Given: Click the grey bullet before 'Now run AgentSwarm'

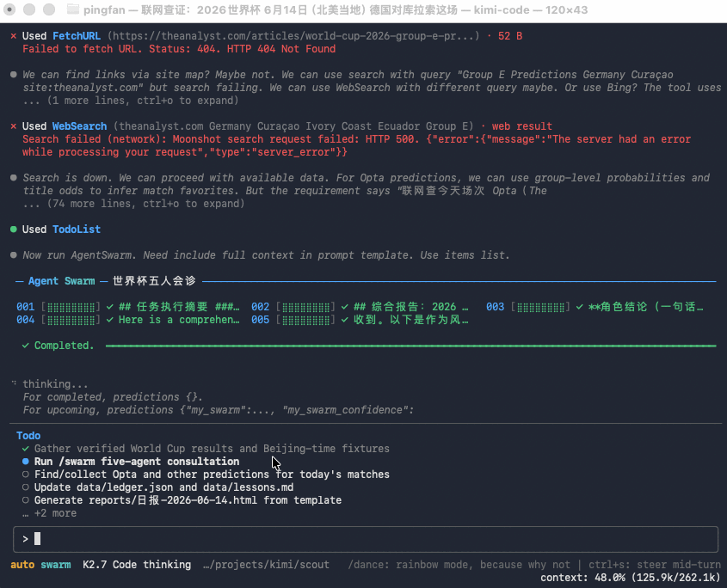Looking at the screenshot, I should pos(14,254).
